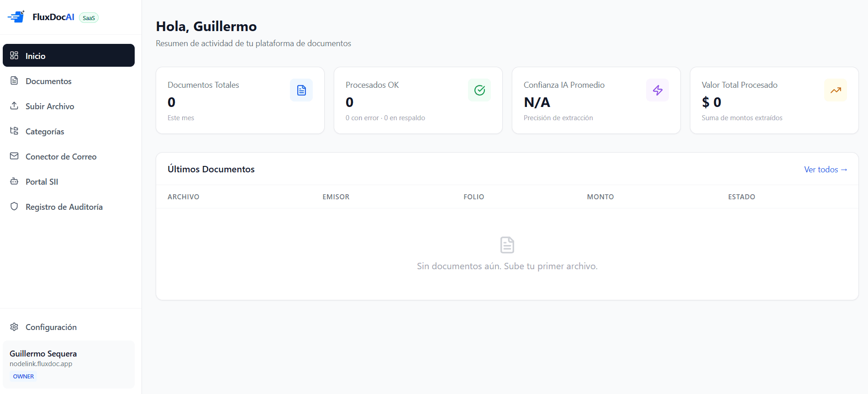
Task: Click 'Suma de montos extraídos' caption
Action: (742, 118)
